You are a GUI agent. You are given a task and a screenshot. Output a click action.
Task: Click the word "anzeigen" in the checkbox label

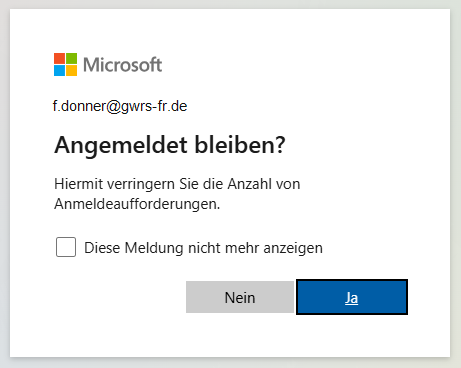coord(293,248)
